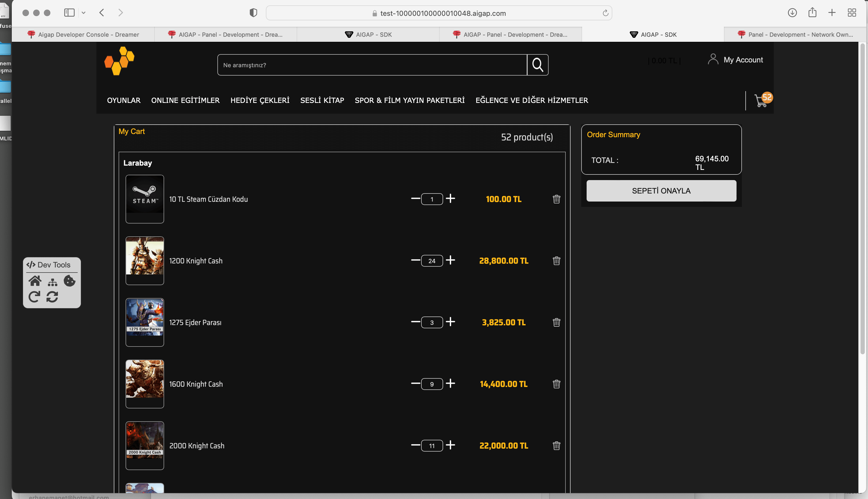Click Dev Tools sync refresh icon
This screenshot has width=868, height=499.
point(52,297)
